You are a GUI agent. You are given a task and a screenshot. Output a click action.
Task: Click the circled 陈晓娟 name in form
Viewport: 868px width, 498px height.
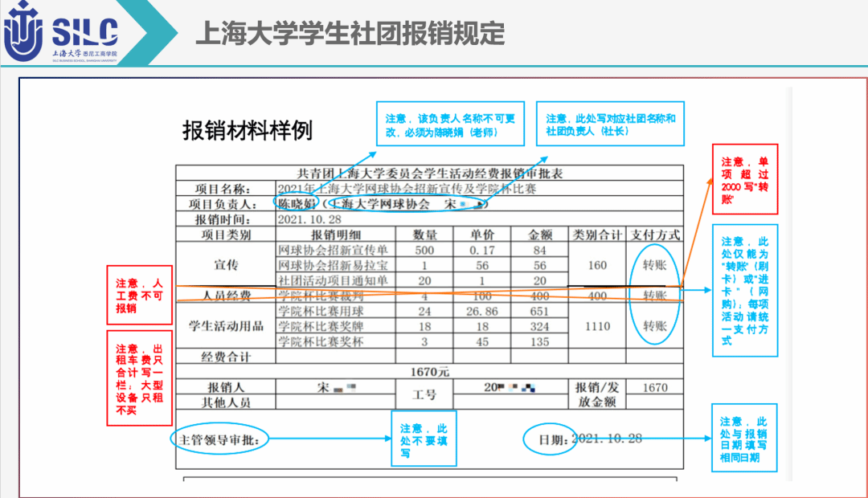click(295, 204)
